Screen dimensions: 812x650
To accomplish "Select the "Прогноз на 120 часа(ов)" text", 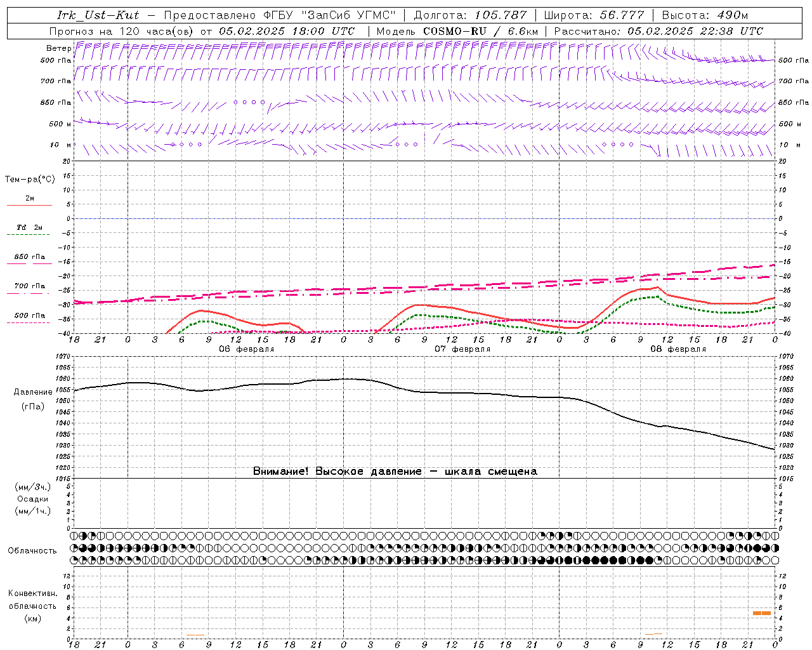I will coord(122,31).
